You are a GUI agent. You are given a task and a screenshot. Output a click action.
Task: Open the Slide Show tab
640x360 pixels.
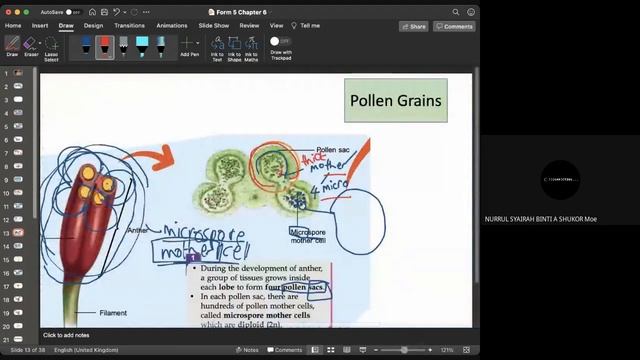tap(214, 26)
